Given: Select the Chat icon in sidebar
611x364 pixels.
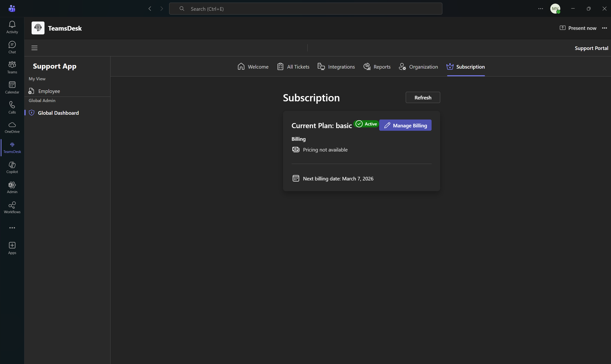Looking at the screenshot, I should point(12,47).
